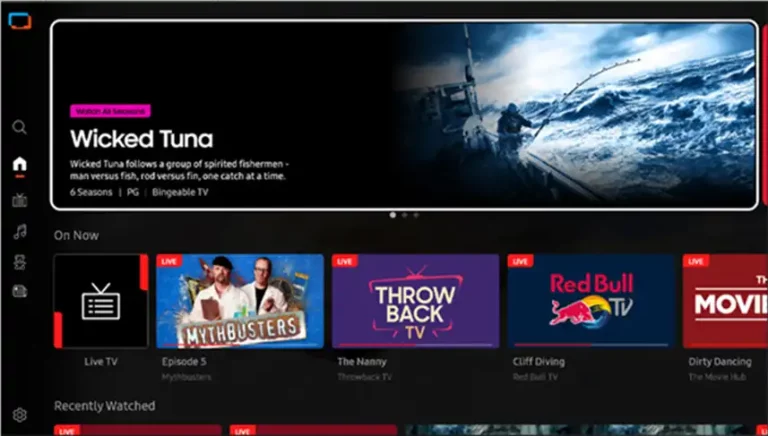Click the Cliff Diving program title

click(x=539, y=362)
